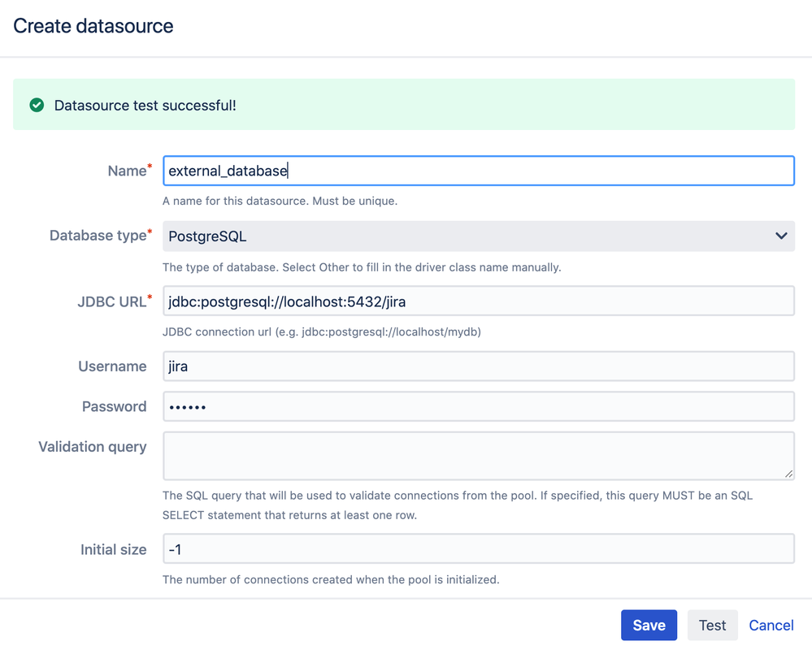Click the Password label
Viewport: 812px width, 650px height.
114,406
